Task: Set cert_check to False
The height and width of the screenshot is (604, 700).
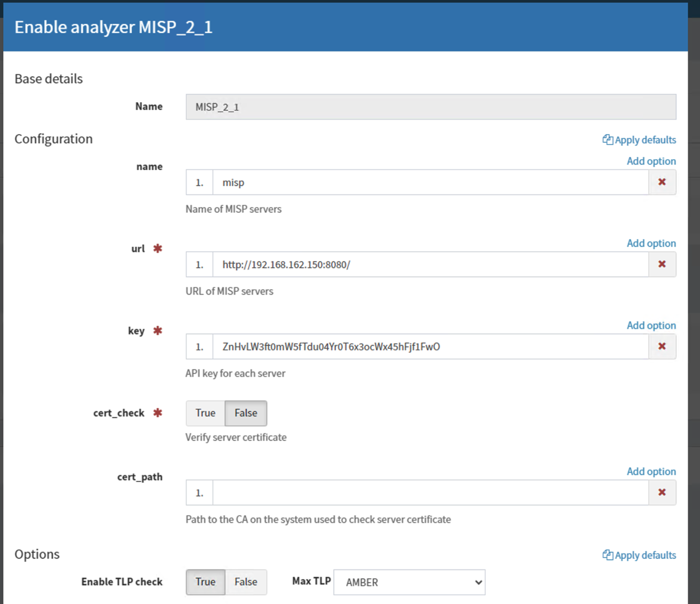Action: [245, 413]
